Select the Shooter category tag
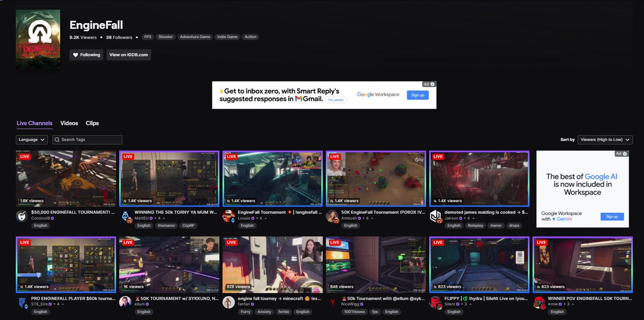Viewport: 644px width, 320px height. point(166,37)
